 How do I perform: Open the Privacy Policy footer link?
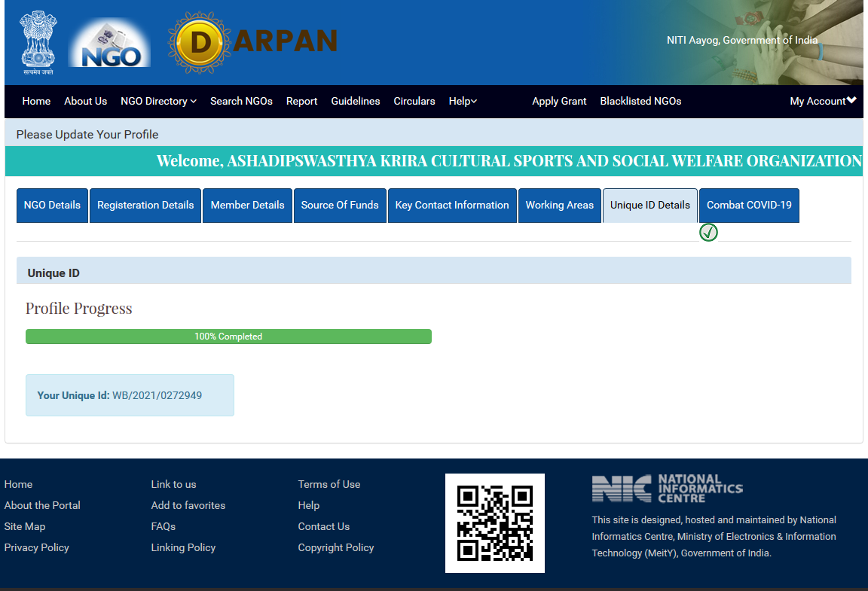point(36,547)
